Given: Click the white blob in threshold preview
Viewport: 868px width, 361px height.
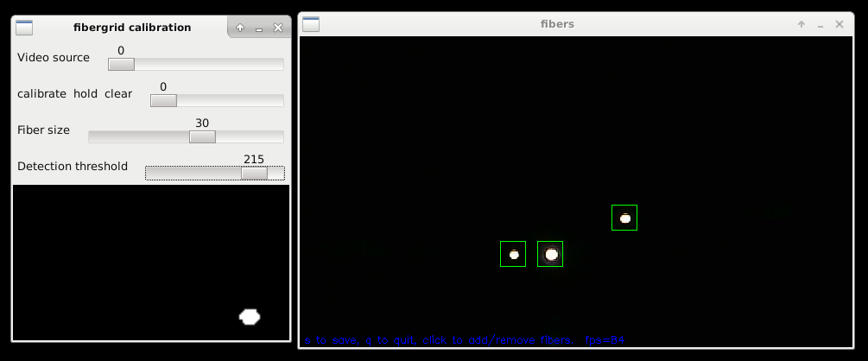Looking at the screenshot, I should pos(250,317).
